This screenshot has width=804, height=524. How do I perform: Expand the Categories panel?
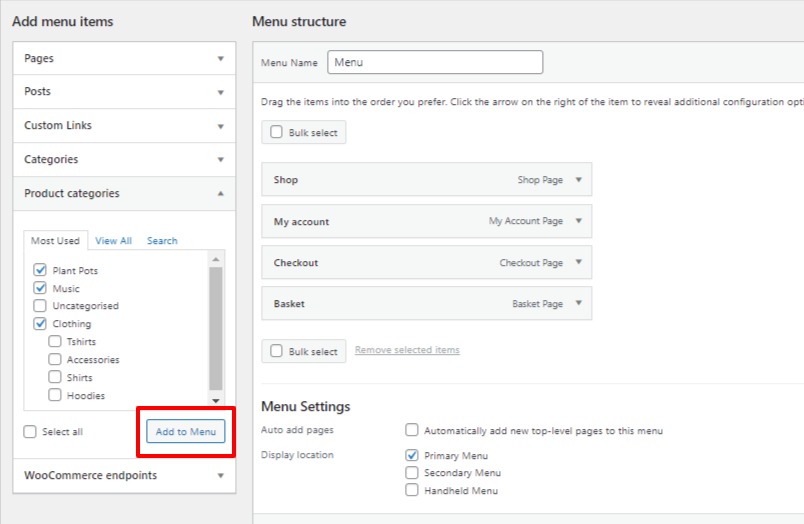point(220,160)
